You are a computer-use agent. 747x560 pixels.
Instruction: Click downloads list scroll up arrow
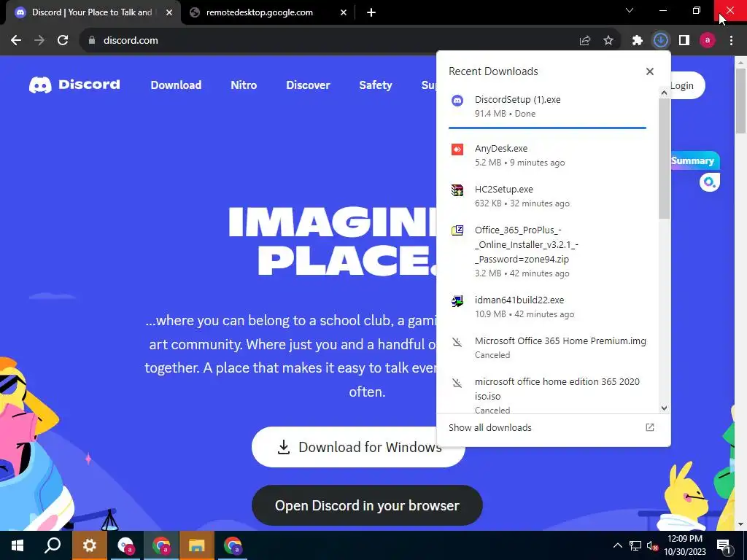(664, 93)
